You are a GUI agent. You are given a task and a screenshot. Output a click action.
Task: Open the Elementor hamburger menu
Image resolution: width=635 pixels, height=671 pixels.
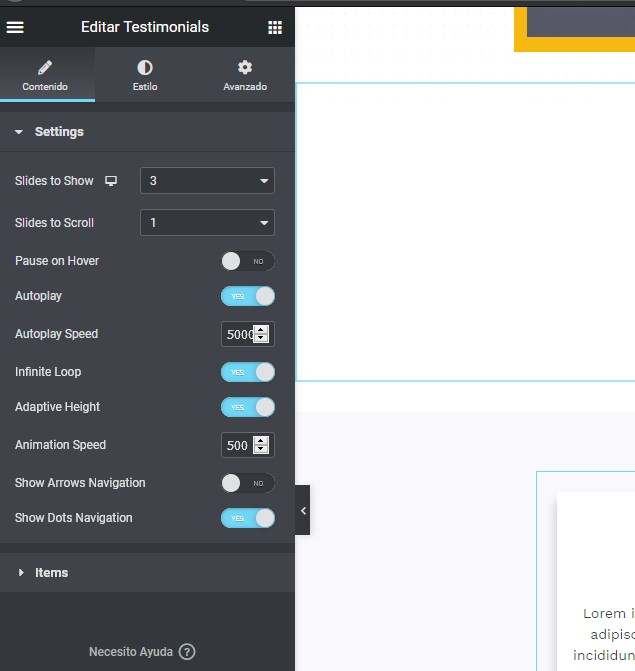(x=15, y=27)
